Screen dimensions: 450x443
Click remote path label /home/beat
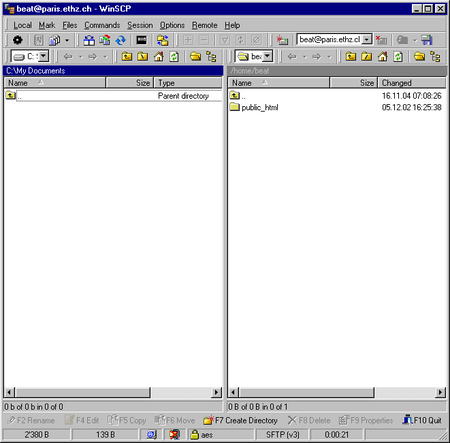pos(250,71)
